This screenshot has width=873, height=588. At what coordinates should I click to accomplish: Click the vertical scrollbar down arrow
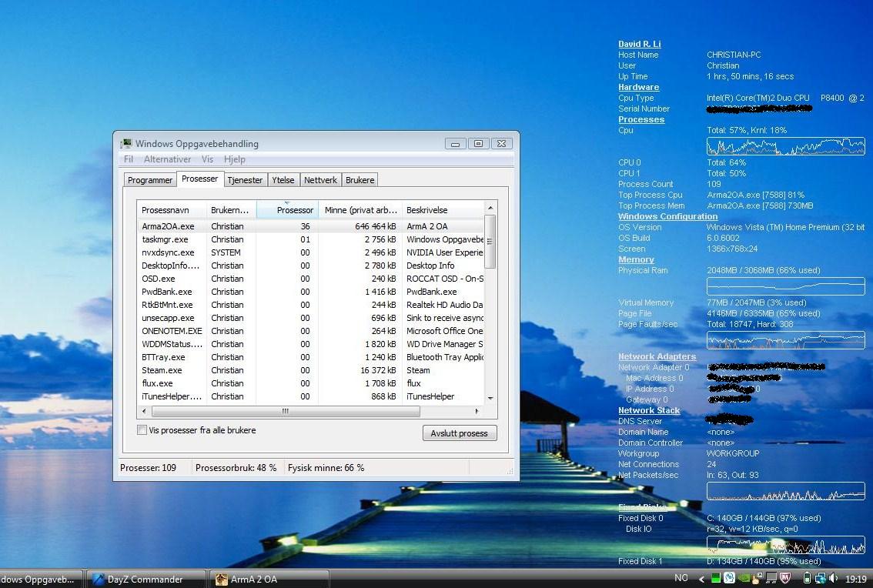[x=490, y=398]
